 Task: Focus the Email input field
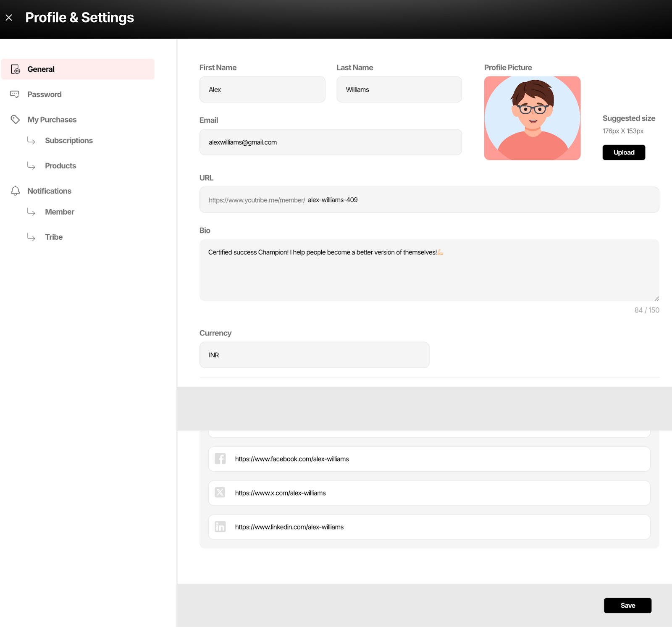tap(331, 142)
